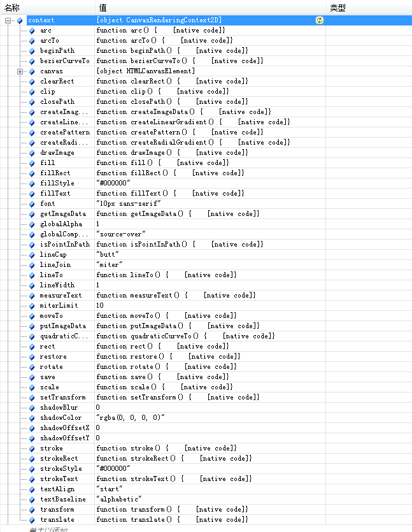Click the icon beside clearRect
This screenshot has height=532, width=412.
coord(32,82)
